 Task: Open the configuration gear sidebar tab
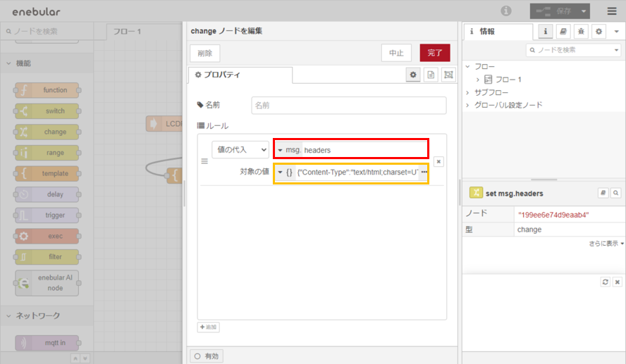[x=599, y=32]
